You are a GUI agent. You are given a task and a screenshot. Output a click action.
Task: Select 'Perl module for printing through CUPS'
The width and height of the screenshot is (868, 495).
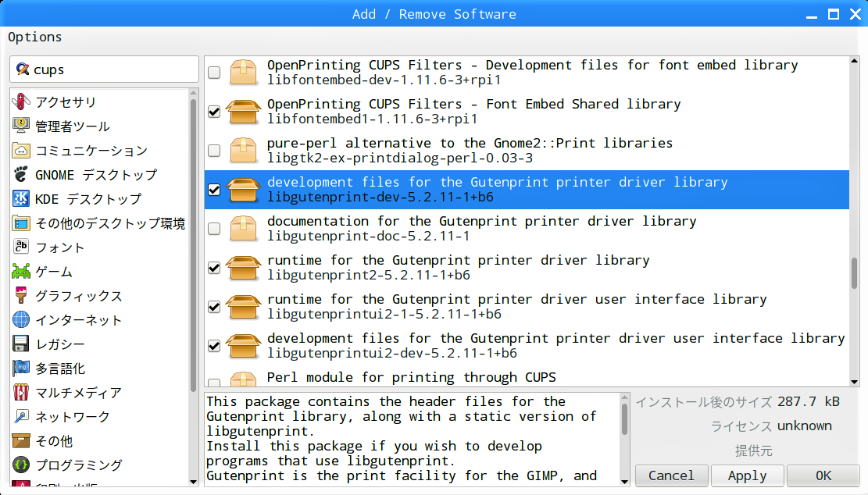411,377
